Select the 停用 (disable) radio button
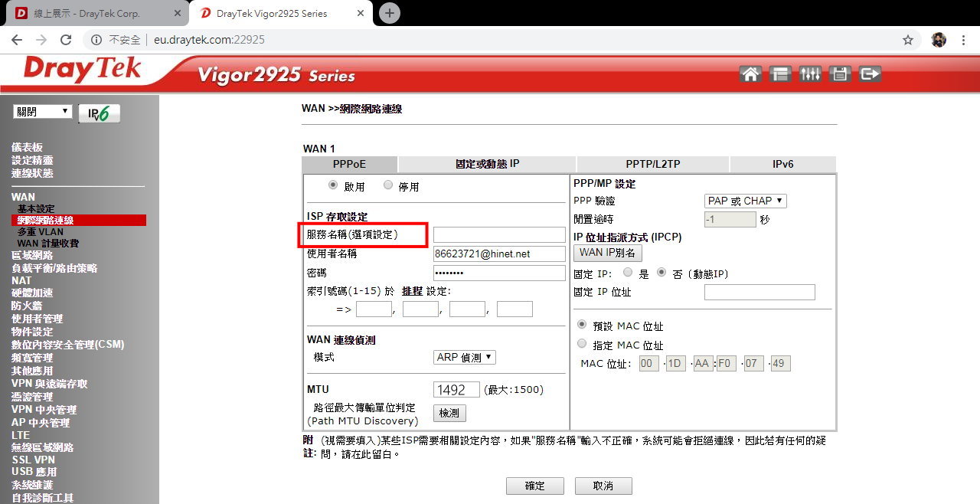The image size is (980, 504). (x=388, y=185)
